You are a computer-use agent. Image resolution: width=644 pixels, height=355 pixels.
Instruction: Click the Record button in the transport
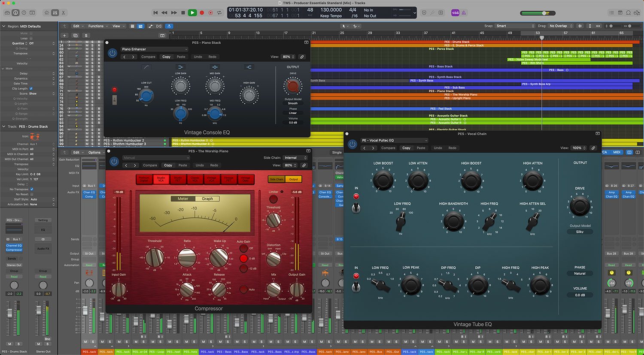click(202, 13)
